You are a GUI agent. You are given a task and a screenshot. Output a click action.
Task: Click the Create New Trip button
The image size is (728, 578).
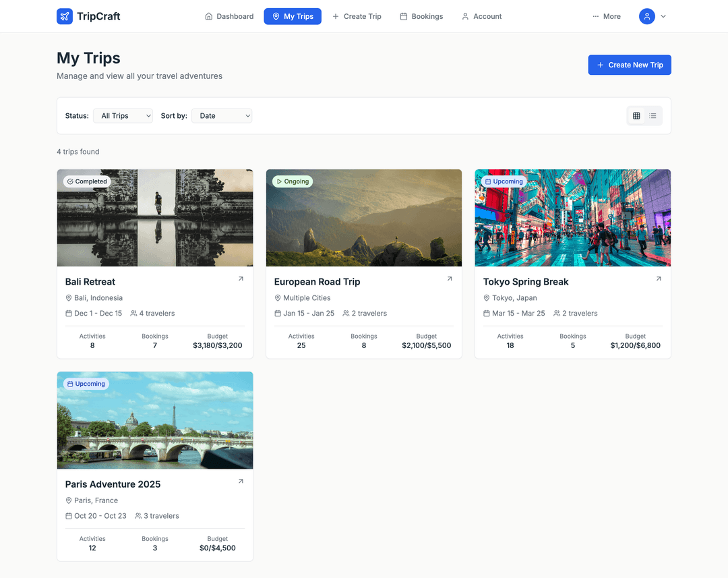click(x=629, y=65)
